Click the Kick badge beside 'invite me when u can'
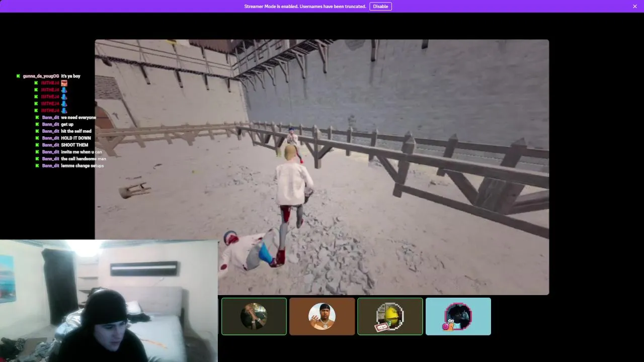Image resolution: width=644 pixels, height=362 pixels. click(36, 152)
